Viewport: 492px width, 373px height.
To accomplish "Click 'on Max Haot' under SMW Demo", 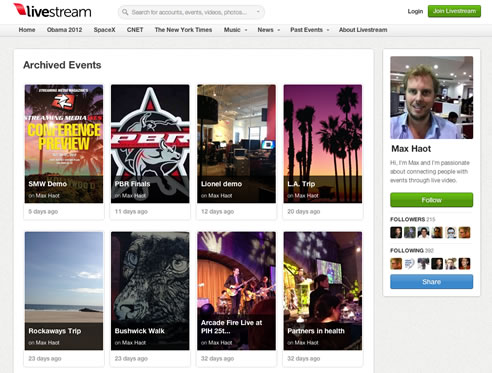I will point(44,196).
